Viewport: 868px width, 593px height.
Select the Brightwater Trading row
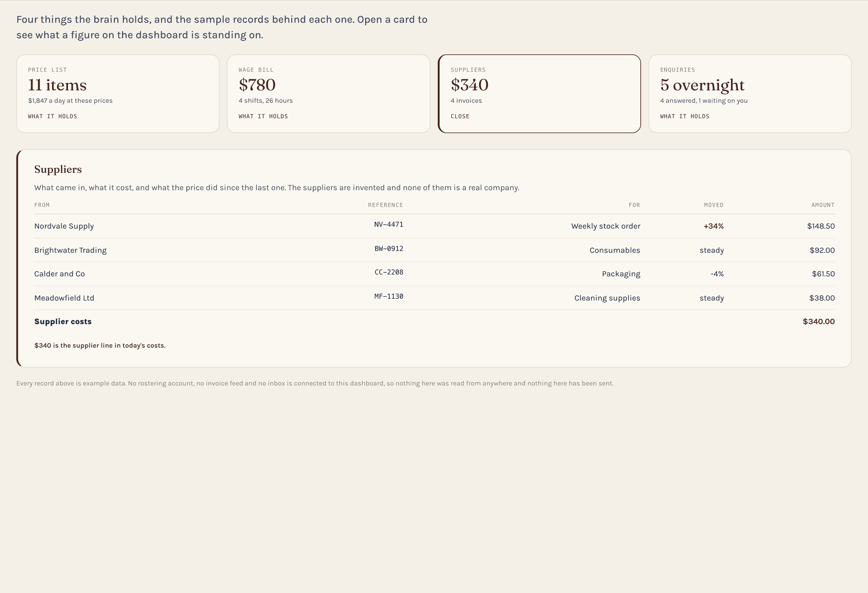click(x=434, y=250)
